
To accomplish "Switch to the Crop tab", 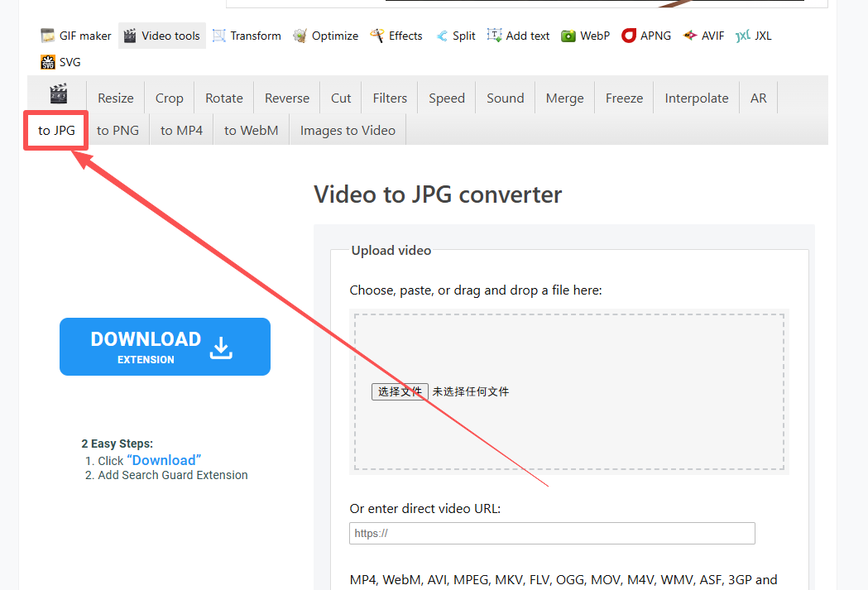I will point(169,98).
